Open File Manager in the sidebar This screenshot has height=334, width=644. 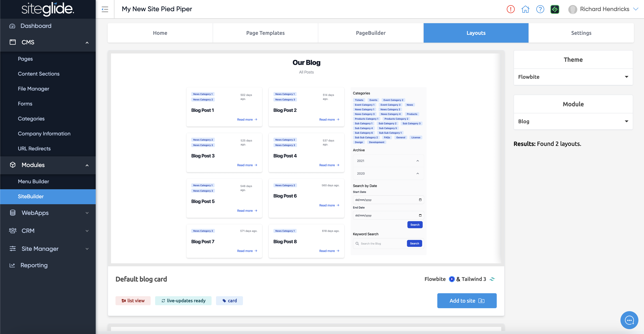pyautogui.click(x=33, y=89)
